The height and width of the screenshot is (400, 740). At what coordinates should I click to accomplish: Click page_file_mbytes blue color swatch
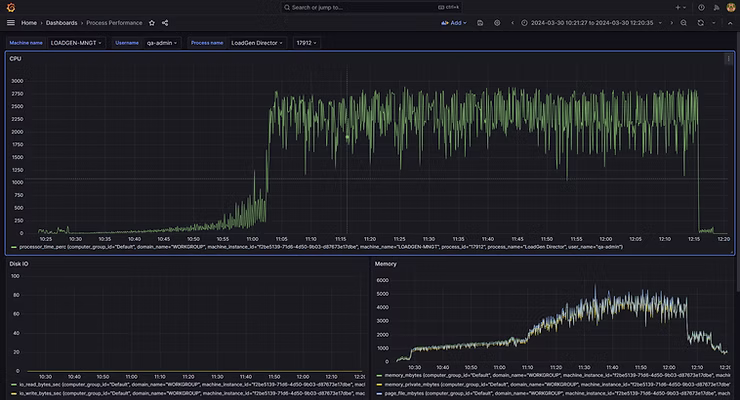[379, 393]
